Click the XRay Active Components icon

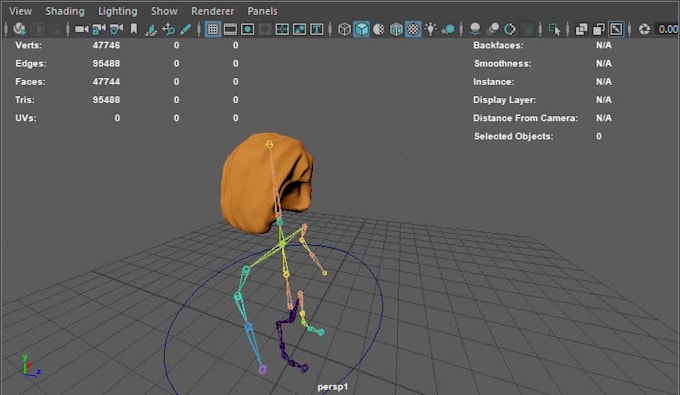598,29
